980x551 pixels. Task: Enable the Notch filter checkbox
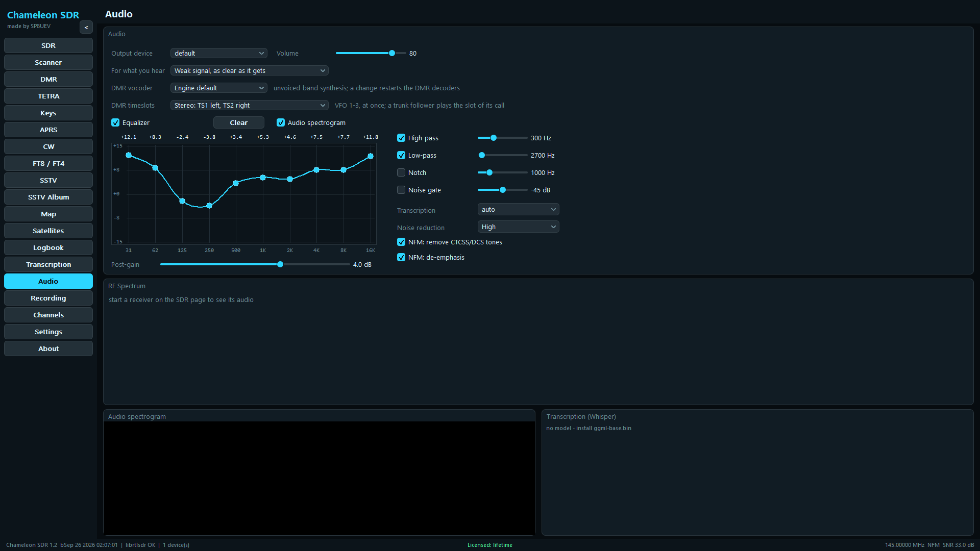point(401,172)
